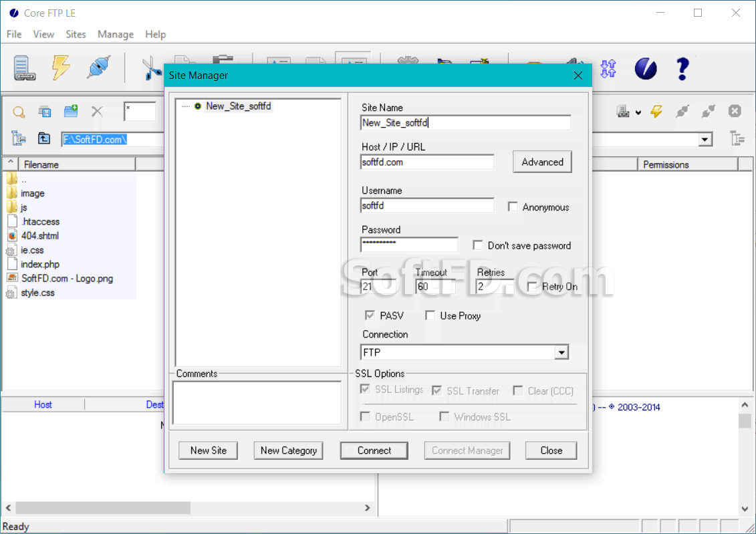Toggle Clear (CCC) checkbox
The image size is (756, 534).
coord(517,390)
